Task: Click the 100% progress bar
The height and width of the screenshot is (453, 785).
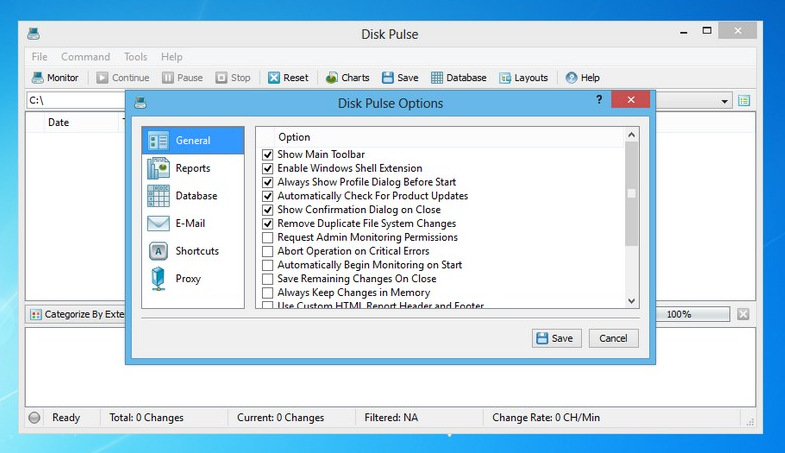Action: 693,314
